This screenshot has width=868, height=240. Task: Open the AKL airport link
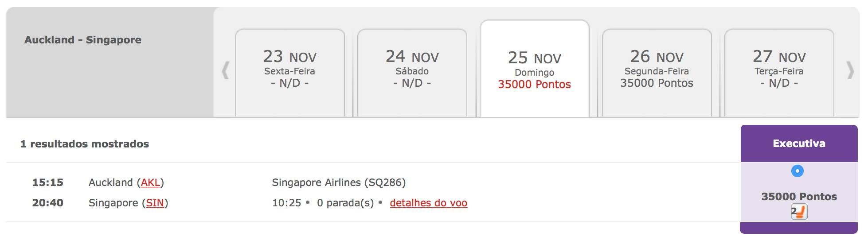pos(150,182)
